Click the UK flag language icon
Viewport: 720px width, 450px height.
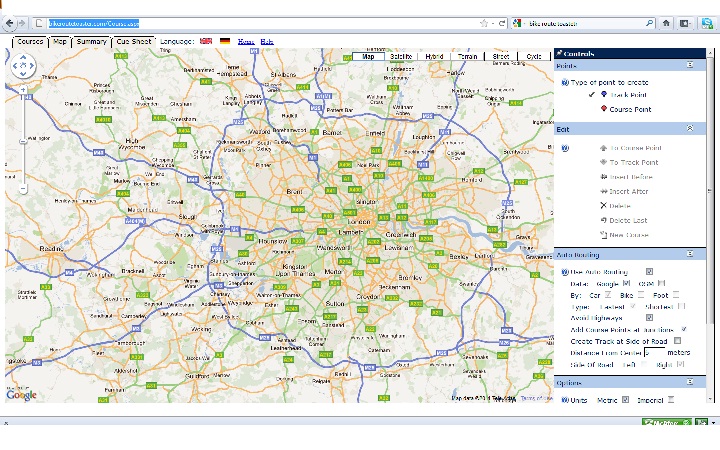tap(206, 42)
